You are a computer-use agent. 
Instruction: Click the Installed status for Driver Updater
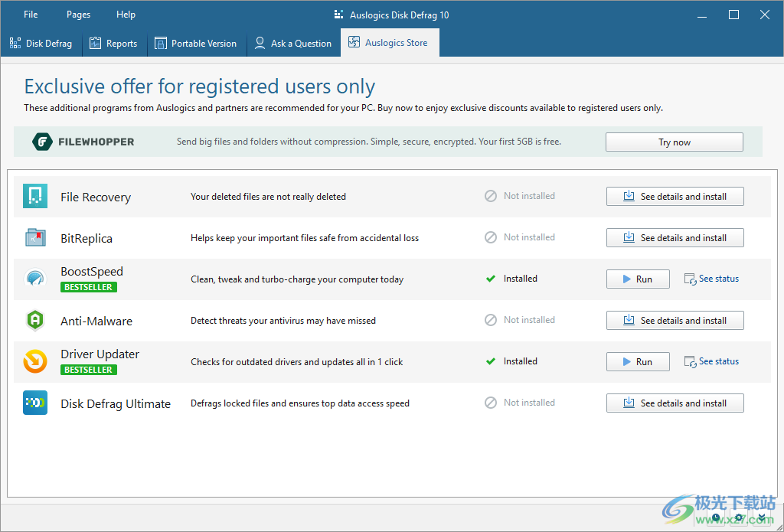click(x=511, y=361)
